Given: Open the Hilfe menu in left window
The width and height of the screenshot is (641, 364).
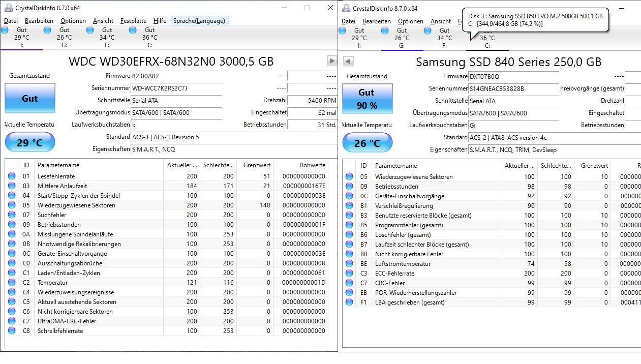Looking at the screenshot, I should pos(160,21).
